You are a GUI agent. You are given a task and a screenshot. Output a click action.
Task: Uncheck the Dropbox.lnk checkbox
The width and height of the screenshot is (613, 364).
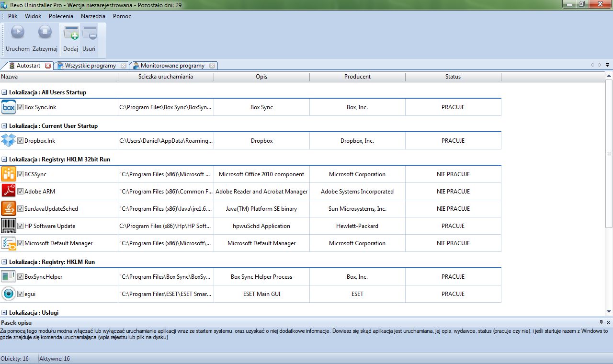tap(20, 141)
